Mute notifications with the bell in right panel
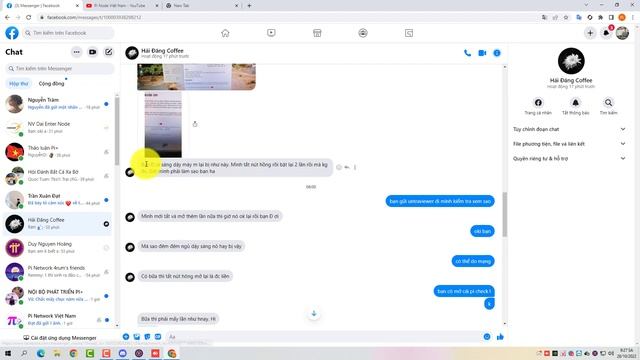Image resolution: width=640 pixels, height=360 pixels. click(x=576, y=102)
